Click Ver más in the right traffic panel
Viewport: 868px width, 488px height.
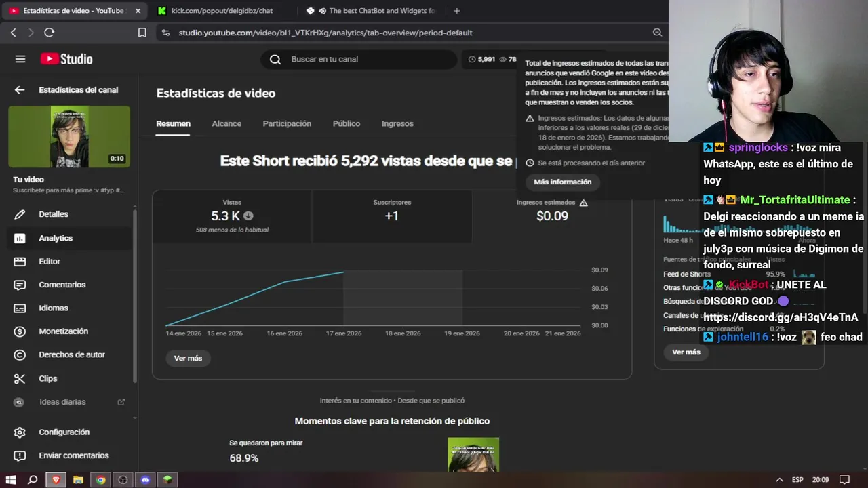[x=686, y=352]
